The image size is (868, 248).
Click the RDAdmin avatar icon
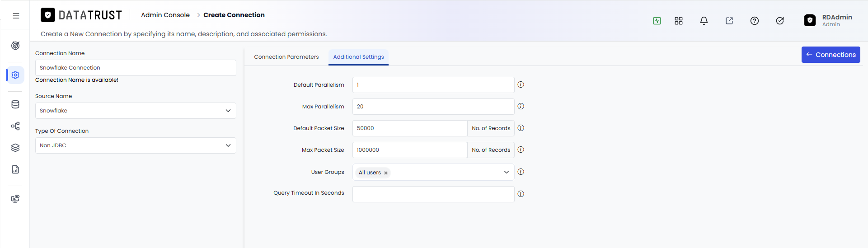[810, 20]
